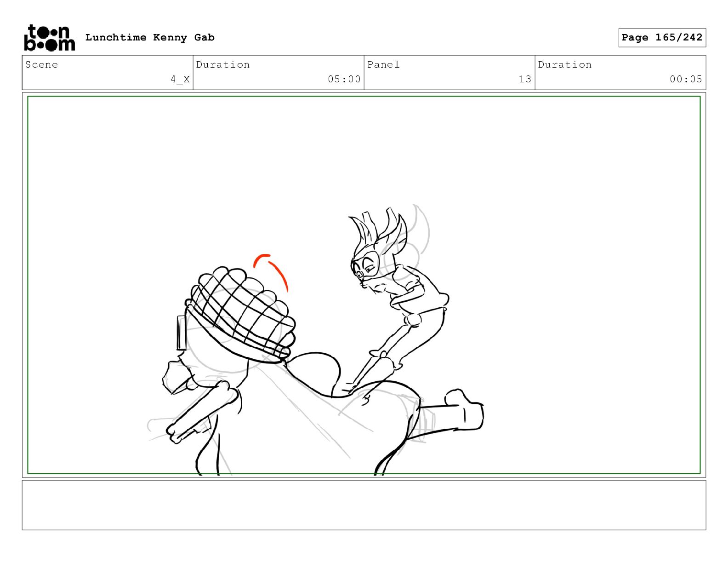
Task: Select the panel duration value '00:05'
Action: coord(686,79)
